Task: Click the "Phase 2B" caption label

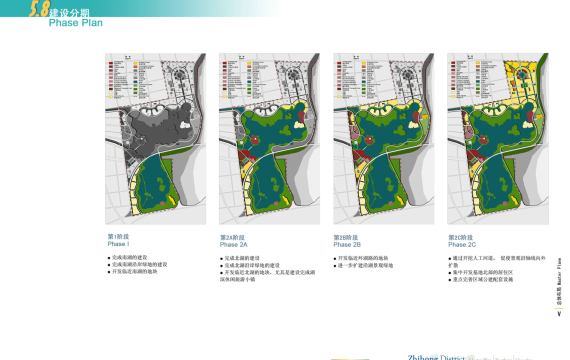Action: [347, 245]
